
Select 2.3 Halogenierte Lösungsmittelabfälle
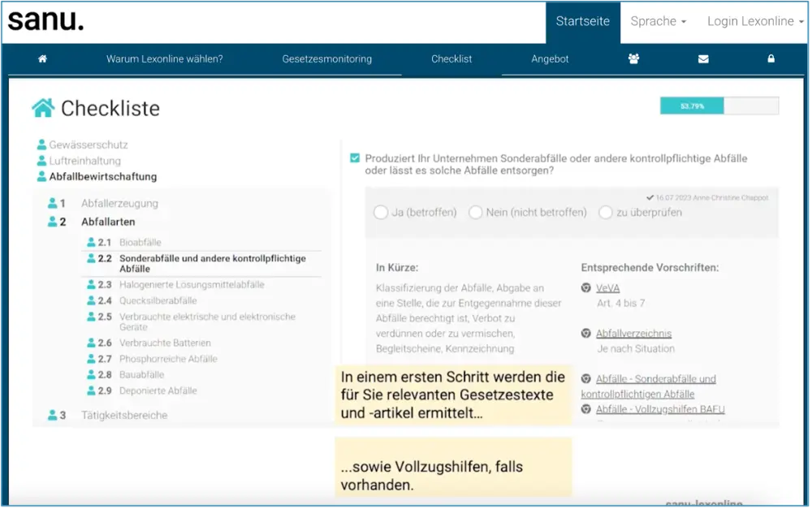click(x=192, y=284)
